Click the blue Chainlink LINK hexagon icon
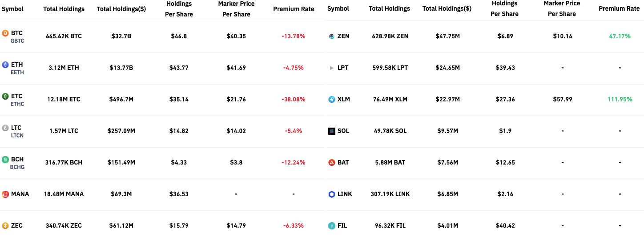Image resolution: width=644 pixels, height=241 pixels. 331,194
